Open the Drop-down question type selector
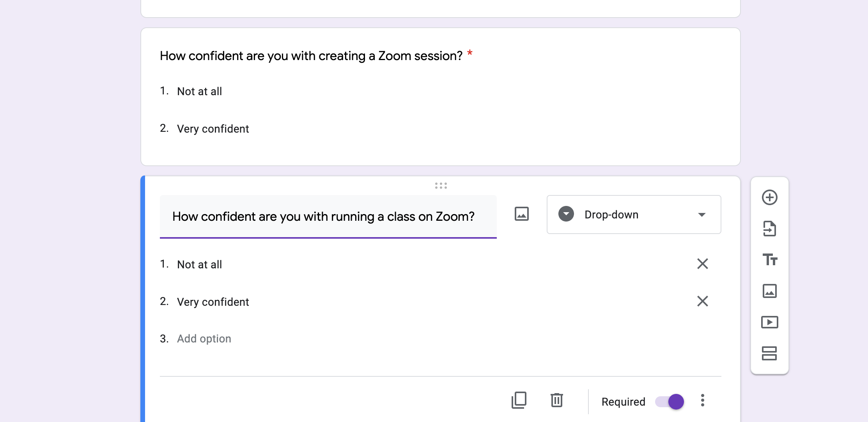868x422 pixels. coord(634,215)
